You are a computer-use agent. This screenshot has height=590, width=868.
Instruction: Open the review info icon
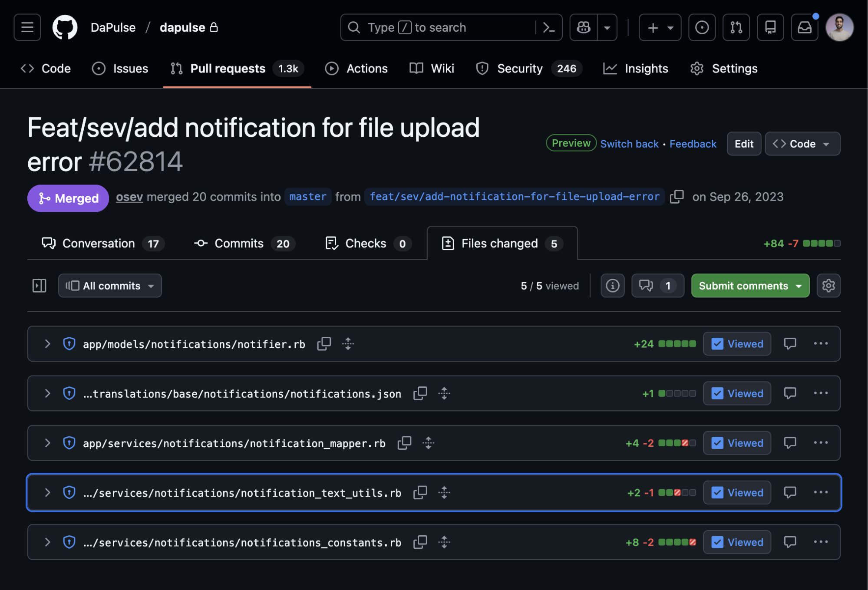click(x=612, y=286)
